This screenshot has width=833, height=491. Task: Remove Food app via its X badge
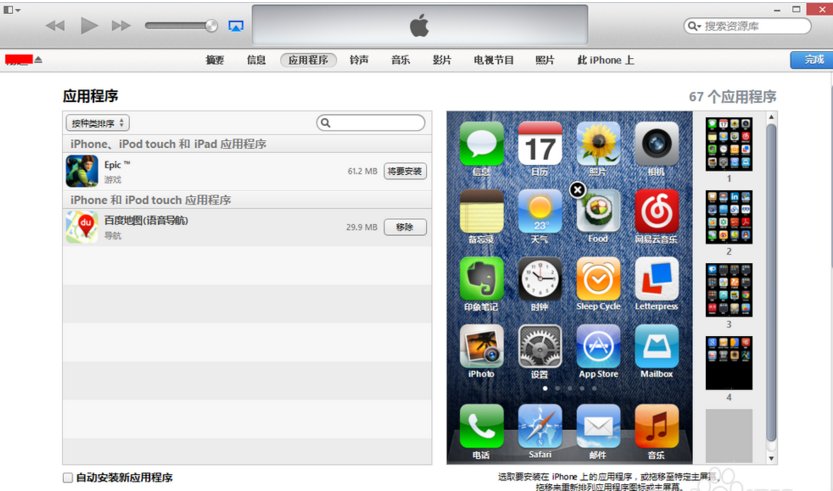[577, 190]
